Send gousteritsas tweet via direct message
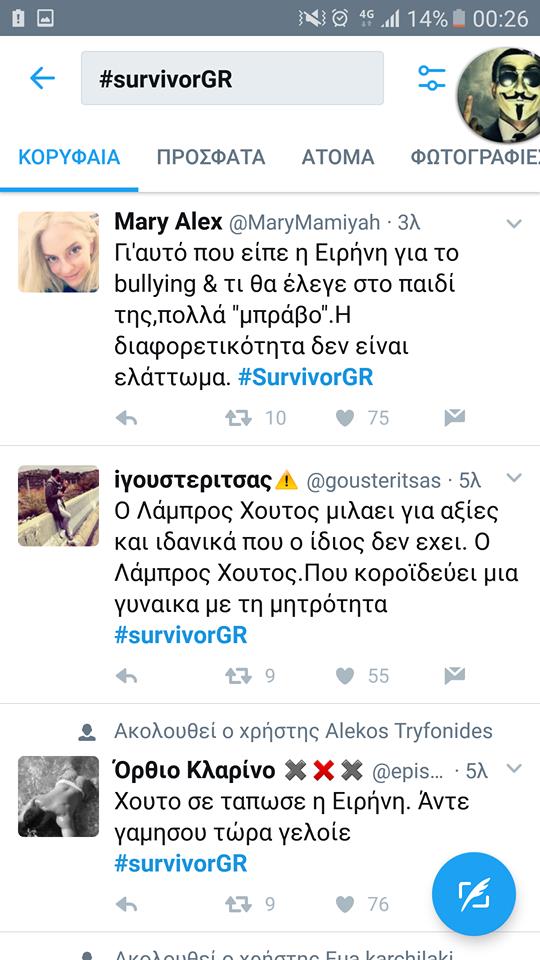Screen dimensions: 540x960 454,676
